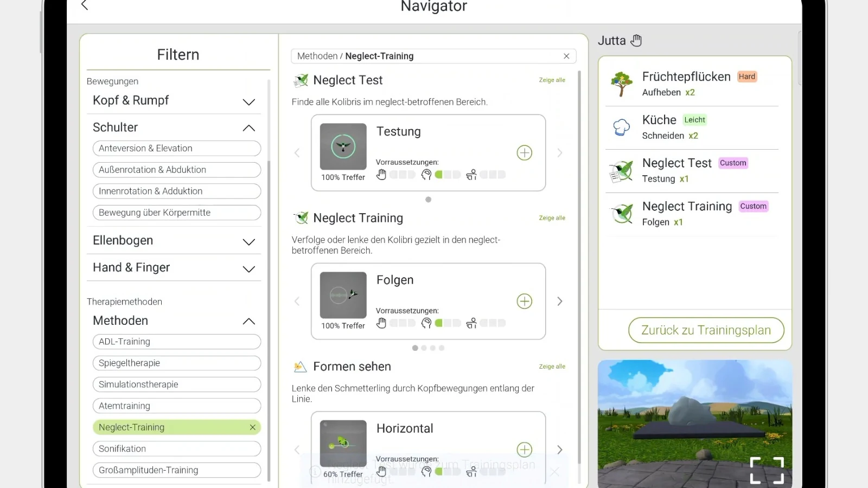Image resolution: width=868 pixels, height=488 pixels.
Task: Add Testung exercise with plus icon
Action: click(524, 153)
